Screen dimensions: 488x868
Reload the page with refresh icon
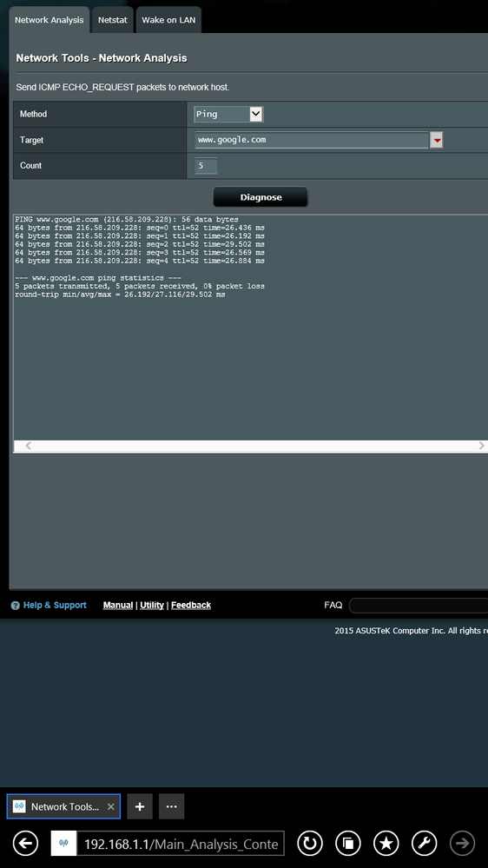310,844
